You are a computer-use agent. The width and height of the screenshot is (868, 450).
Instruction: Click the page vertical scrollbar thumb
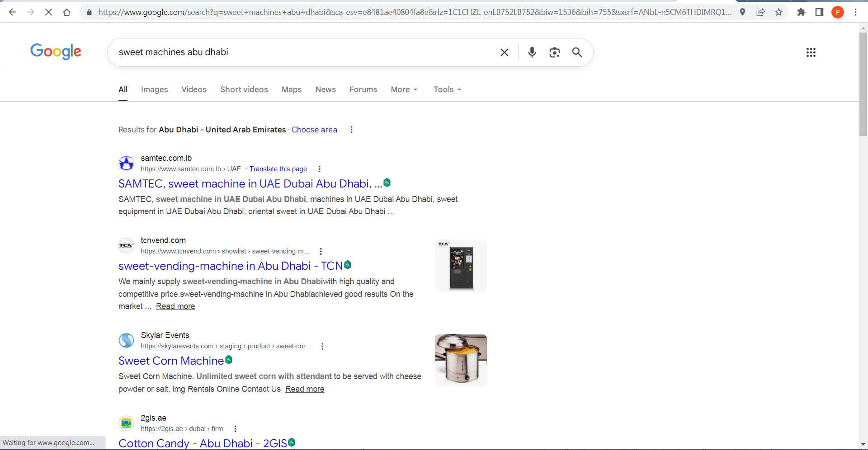tap(863, 84)
